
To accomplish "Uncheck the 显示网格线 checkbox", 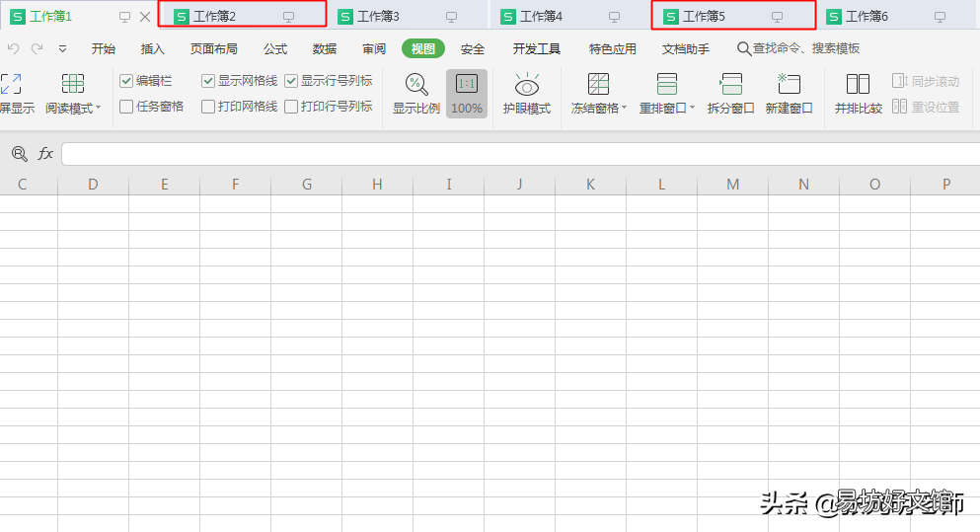I will (x=208, y=81).
